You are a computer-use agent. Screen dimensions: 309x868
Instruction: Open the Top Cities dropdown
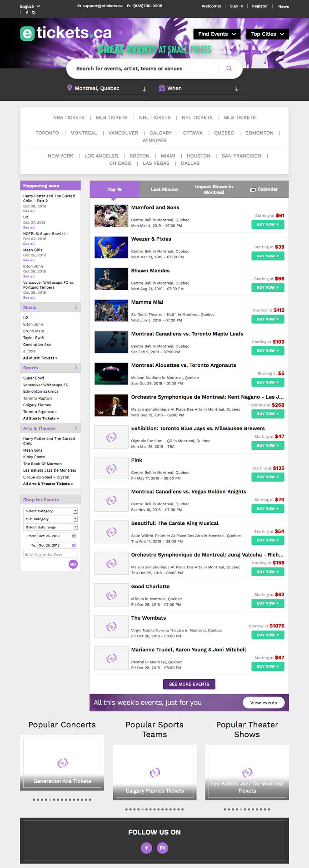coord(268,34)
